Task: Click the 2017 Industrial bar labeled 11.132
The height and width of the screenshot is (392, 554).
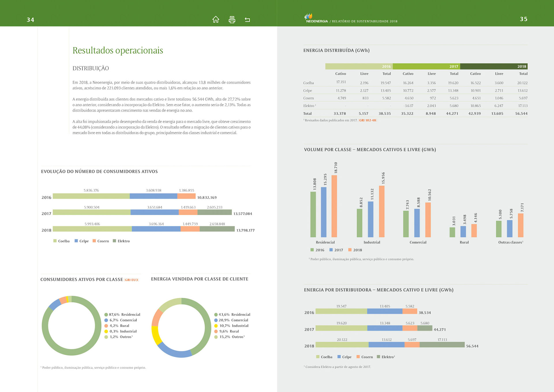Action: (370, 219)
